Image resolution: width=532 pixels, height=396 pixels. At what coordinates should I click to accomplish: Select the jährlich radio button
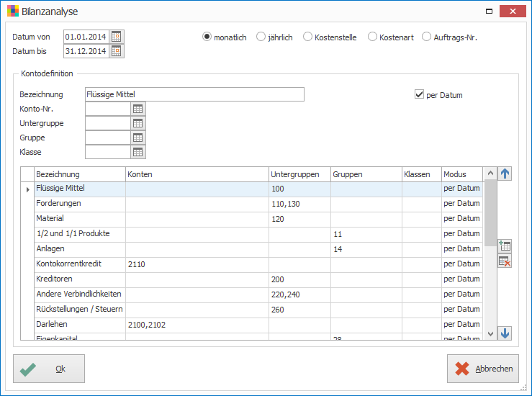(x=261, y=37)
